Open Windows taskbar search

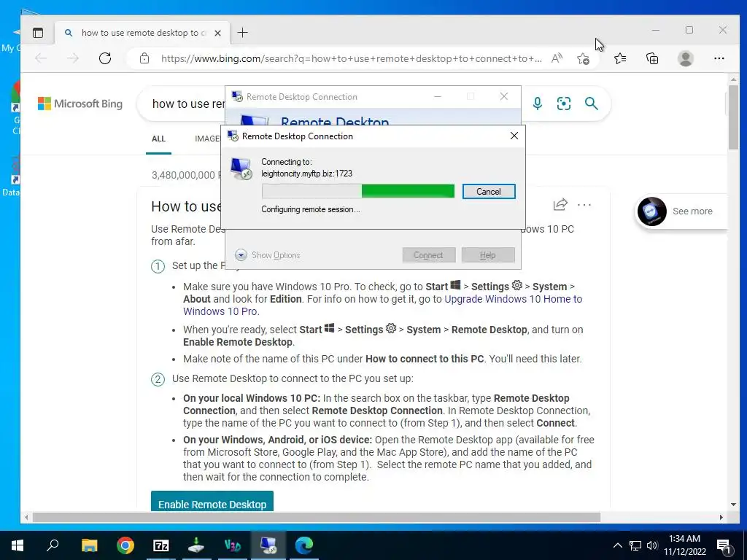53,545
